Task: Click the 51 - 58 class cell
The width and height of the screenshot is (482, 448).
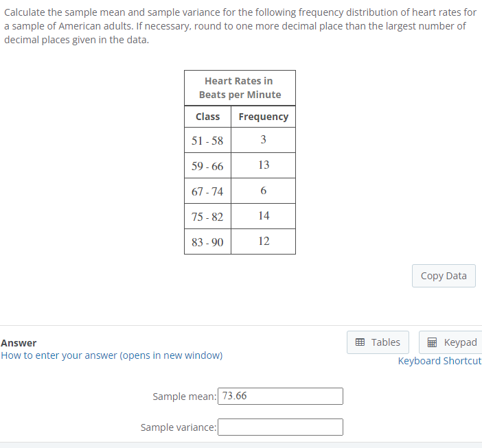Action: point(207,141)
